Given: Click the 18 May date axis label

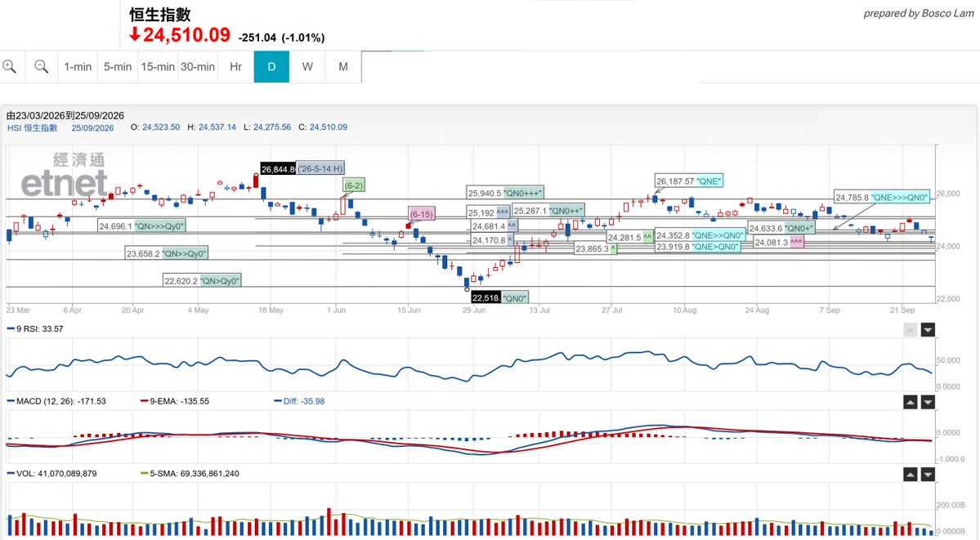Looking at the screenshot, I should [271, 310].
